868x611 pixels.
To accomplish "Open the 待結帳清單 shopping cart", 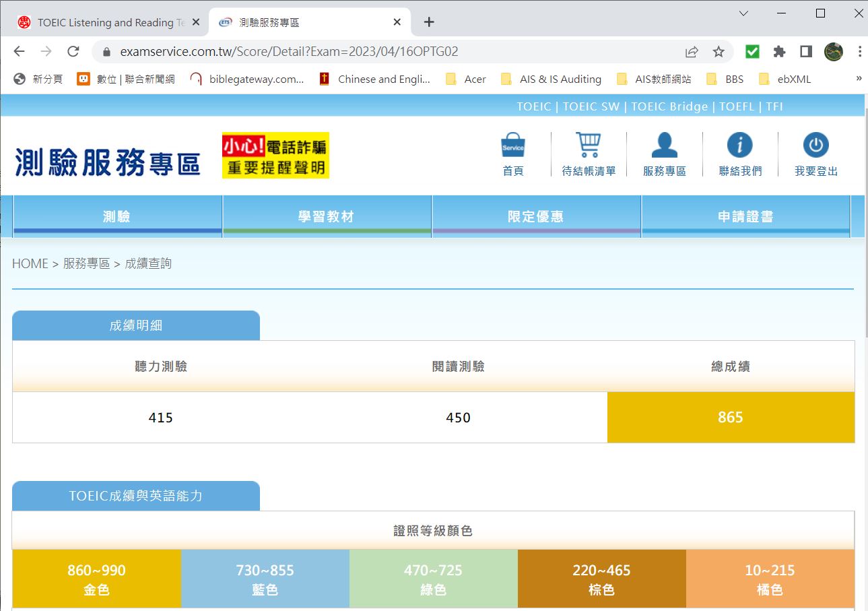I will [588, 146].
